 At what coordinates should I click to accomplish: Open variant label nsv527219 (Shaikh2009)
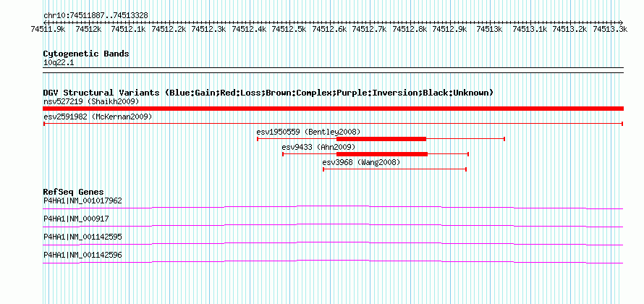[91, 101]
